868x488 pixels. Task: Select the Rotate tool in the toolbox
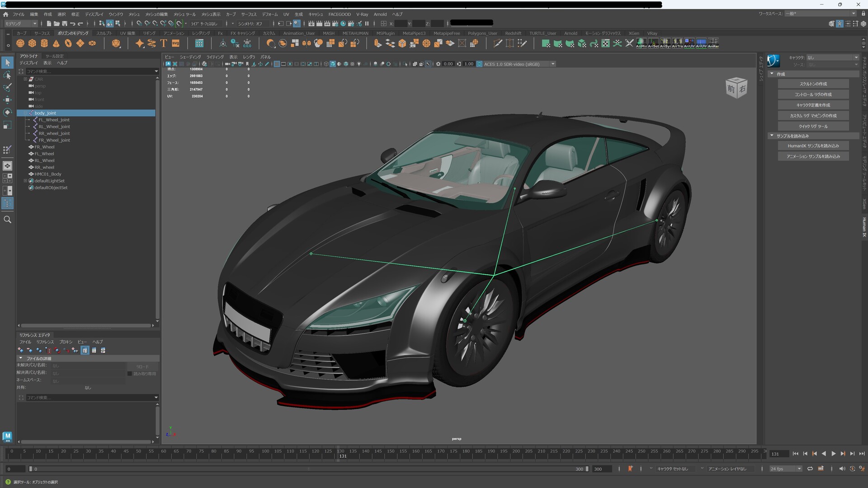coord(7,113)
